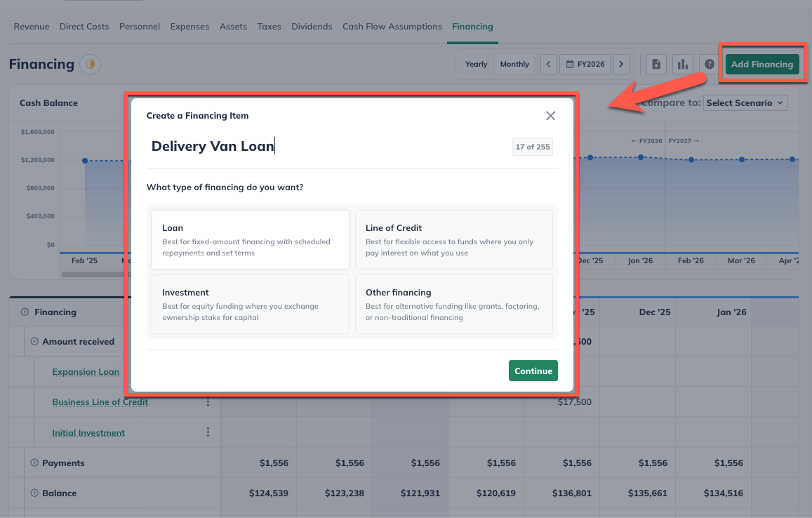The image size is (812, 518).
Task: Open the help question mark icon
Action: coord(709,64)
